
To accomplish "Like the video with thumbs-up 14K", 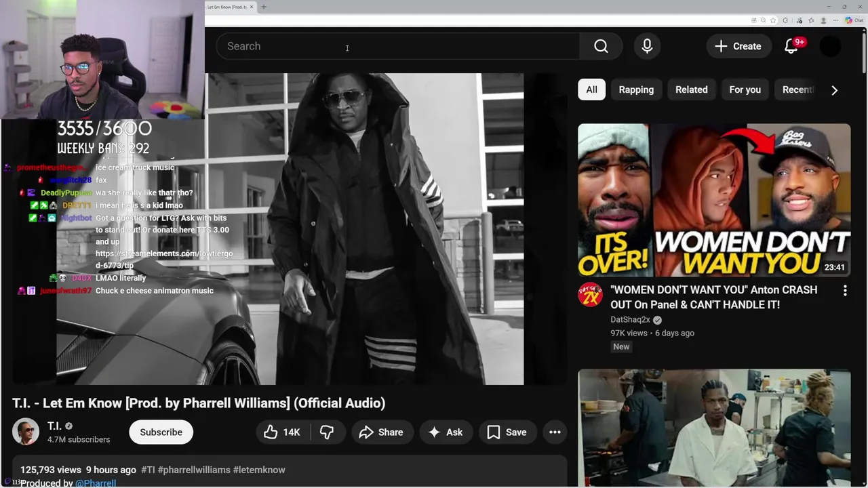I will 282,432.
